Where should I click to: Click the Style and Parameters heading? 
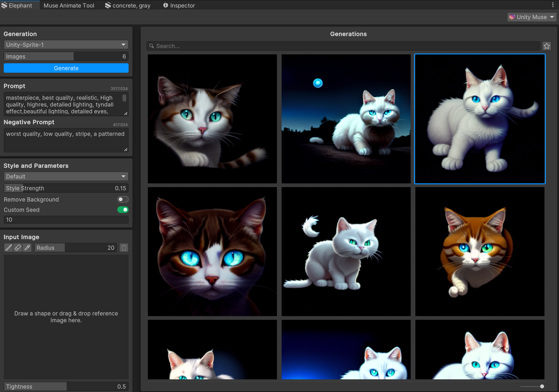tap(36, 166)
